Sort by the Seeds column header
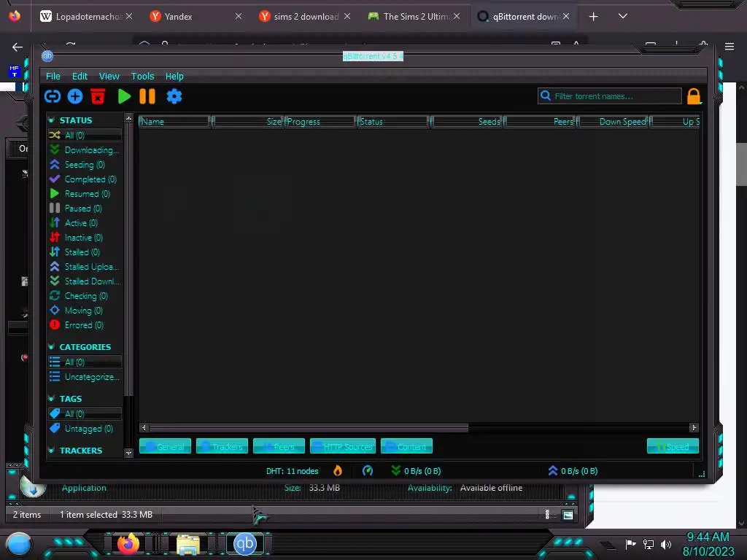 (x=467, y=122)
